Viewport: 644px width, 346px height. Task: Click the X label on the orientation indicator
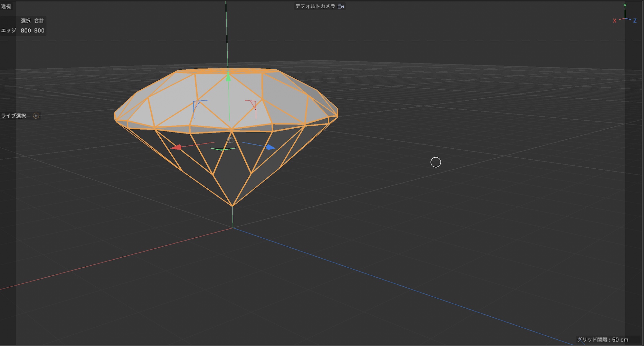614,21
